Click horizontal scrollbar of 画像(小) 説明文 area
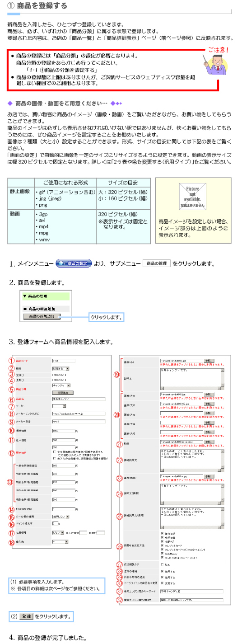Screen dimensions: 242x644 click(x=191, y=389)
